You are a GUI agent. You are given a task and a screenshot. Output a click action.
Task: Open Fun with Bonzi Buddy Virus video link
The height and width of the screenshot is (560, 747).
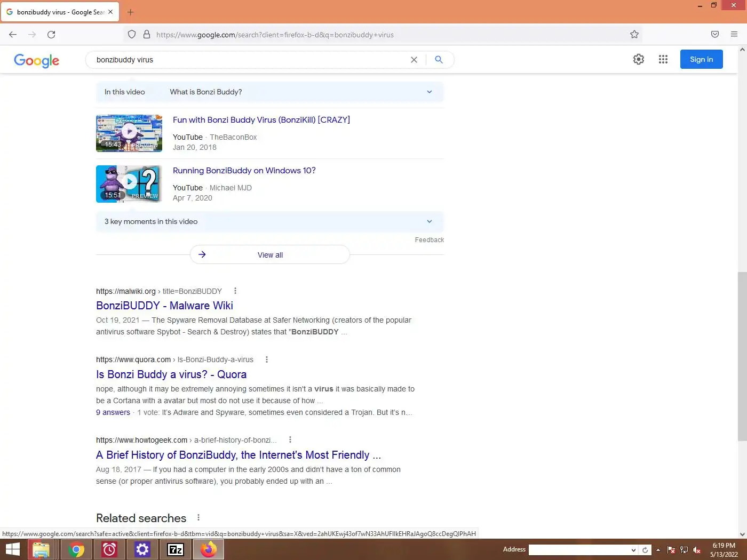[261, 120]
